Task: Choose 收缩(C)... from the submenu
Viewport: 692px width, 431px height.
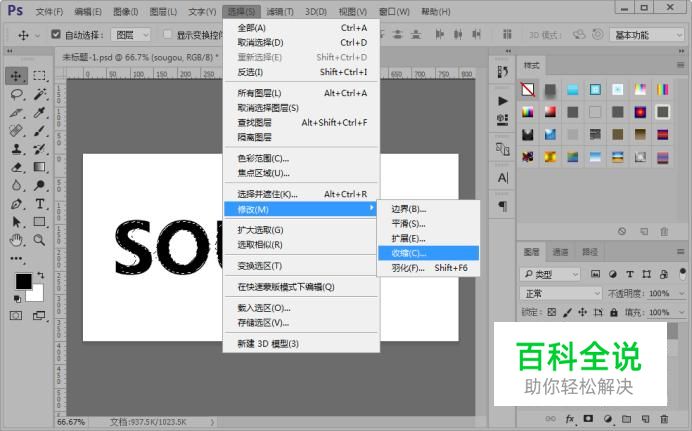Action: coord(428,253)
